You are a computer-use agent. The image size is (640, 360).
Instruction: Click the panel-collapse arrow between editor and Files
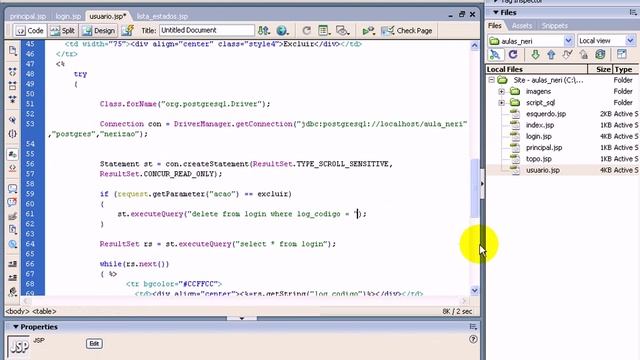coord(482,184)
